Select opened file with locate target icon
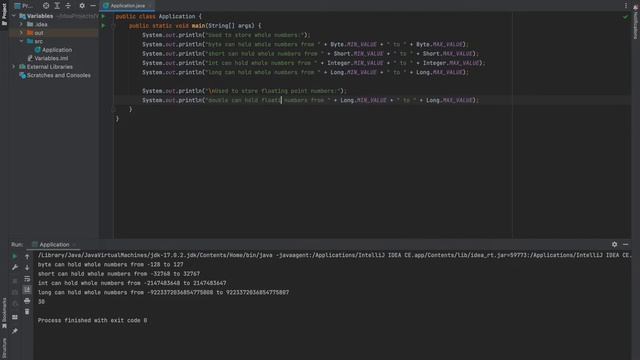 46,6
